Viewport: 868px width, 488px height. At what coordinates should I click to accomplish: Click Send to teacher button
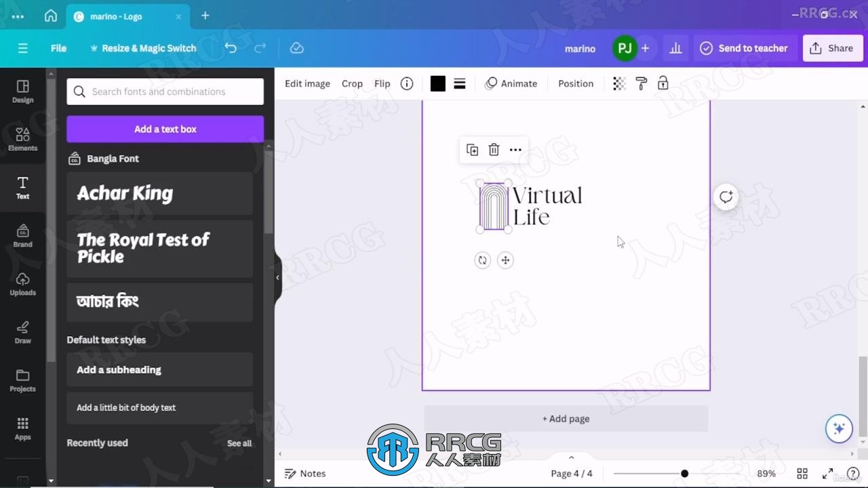click(745, 48)
